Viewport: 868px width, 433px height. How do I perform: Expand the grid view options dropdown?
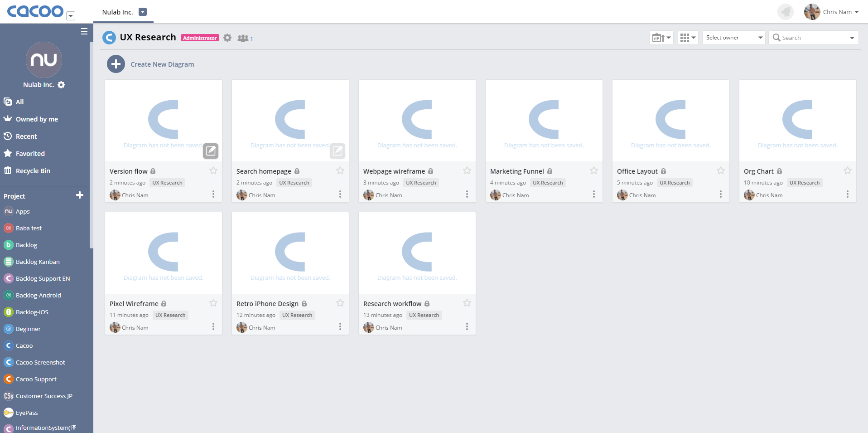[688, 38]
